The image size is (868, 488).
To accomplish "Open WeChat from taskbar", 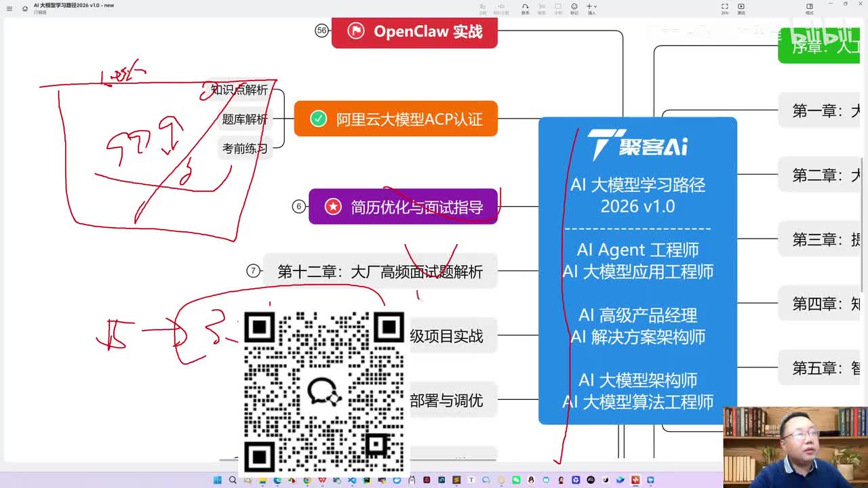I will click(516, 480).
